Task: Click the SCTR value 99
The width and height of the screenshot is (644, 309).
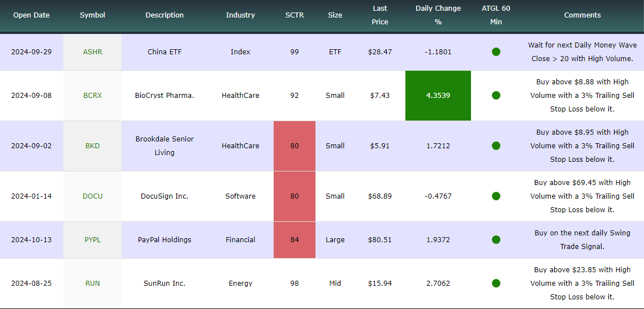Action: (294, 51)
